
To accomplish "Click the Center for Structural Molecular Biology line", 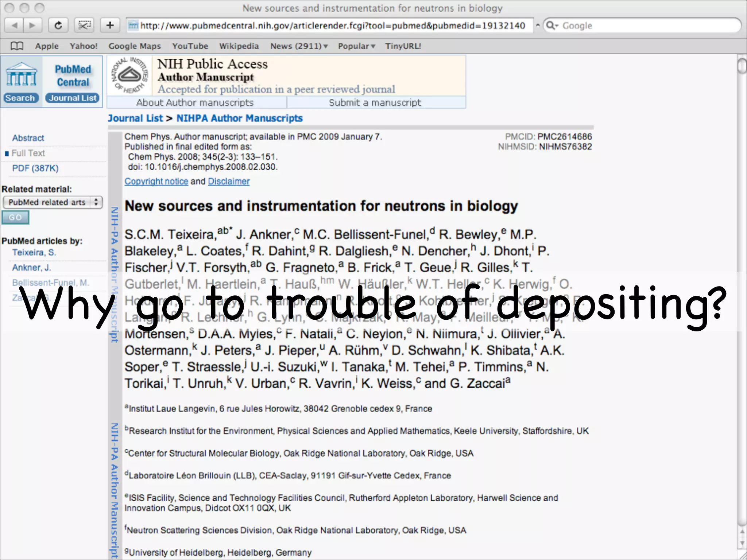I will coord(299,453).
